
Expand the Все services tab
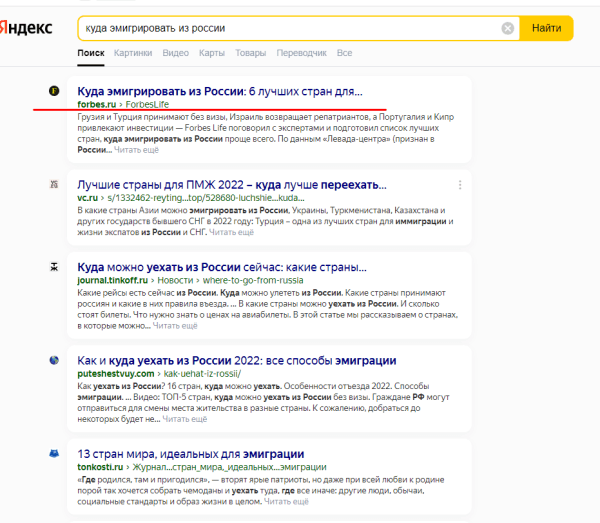coord(344,51)
